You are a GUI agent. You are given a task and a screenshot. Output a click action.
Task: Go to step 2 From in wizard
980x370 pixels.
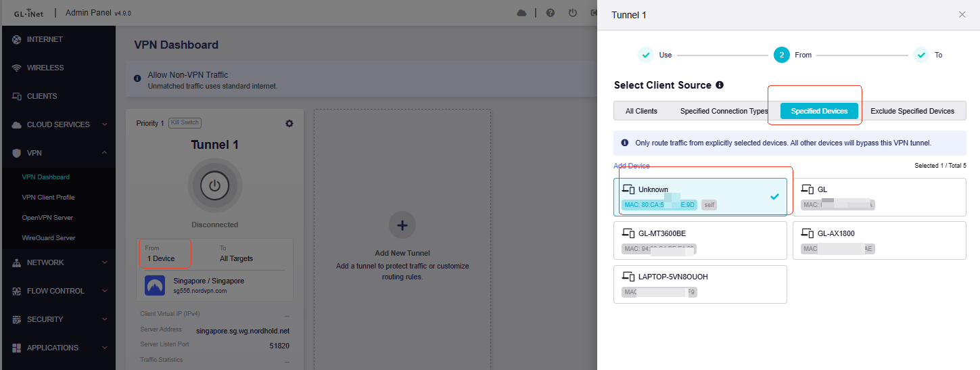click(782, 55)
